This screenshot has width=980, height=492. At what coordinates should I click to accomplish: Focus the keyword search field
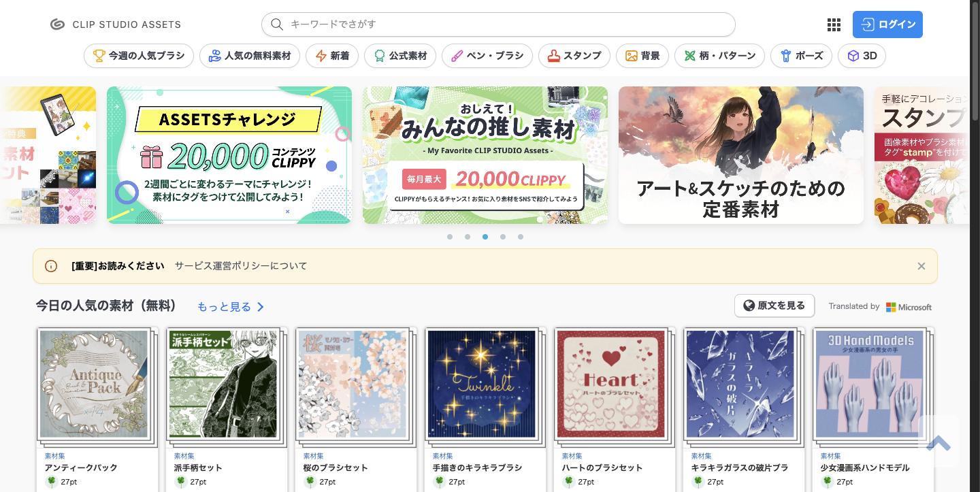click(498, 24)
